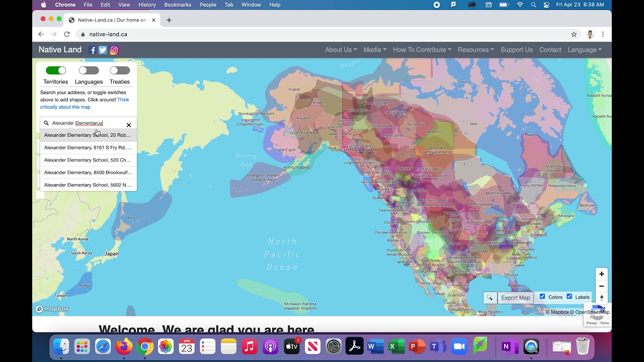Click the lock icon beside native-land.ca
Viewport: 644px width, 362px height.
(83, 34)
